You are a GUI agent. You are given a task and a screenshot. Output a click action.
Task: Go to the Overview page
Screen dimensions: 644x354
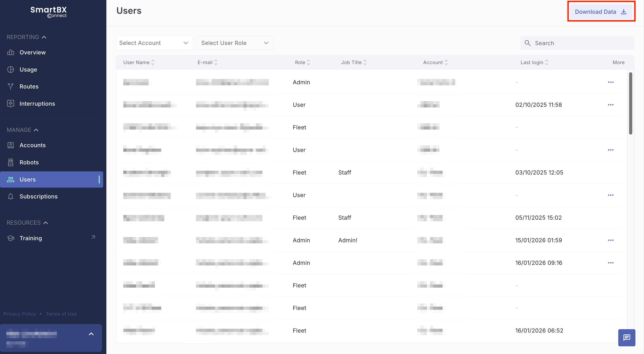[x=33, y=52]
